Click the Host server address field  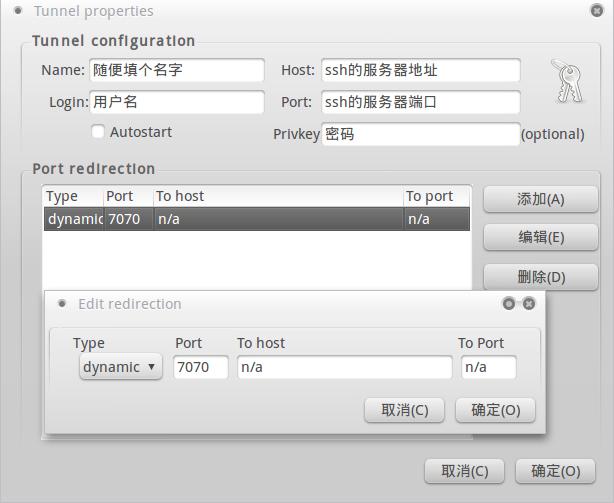420,71
